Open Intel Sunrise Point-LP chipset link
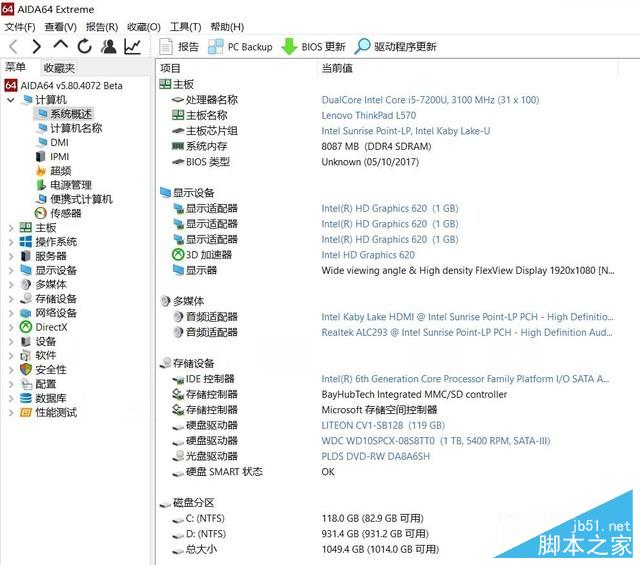 click(x=406, y=131)
